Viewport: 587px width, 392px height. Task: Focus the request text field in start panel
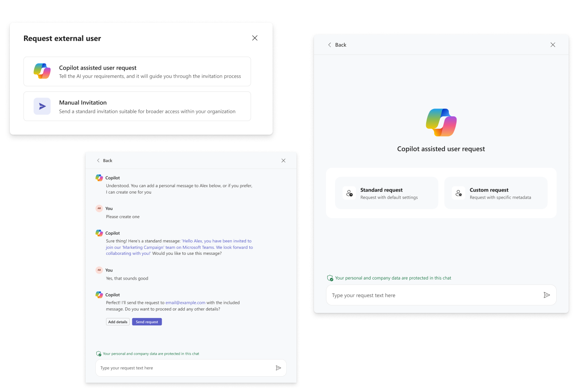point(432,295)
